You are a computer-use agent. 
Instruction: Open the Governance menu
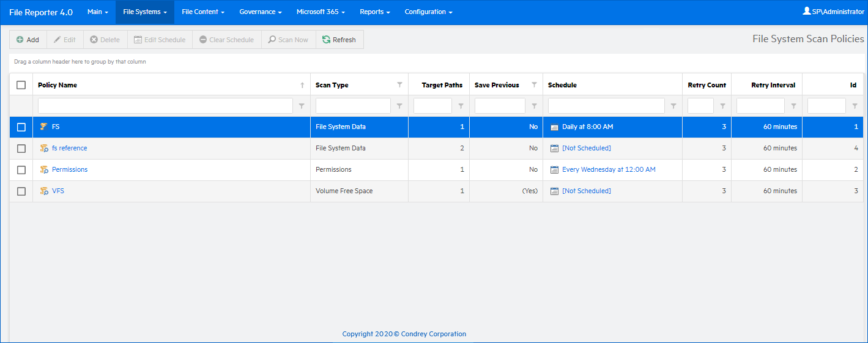[x=260, y=12]
